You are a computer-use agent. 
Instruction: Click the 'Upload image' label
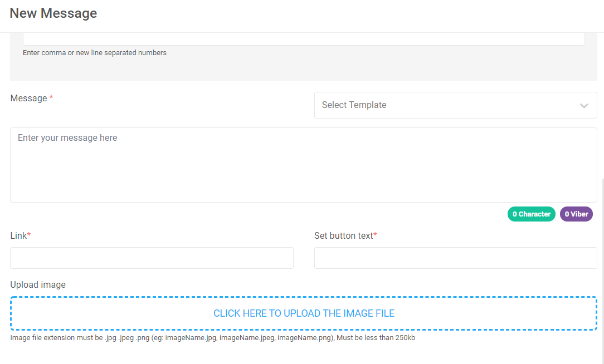pos(38,285)
